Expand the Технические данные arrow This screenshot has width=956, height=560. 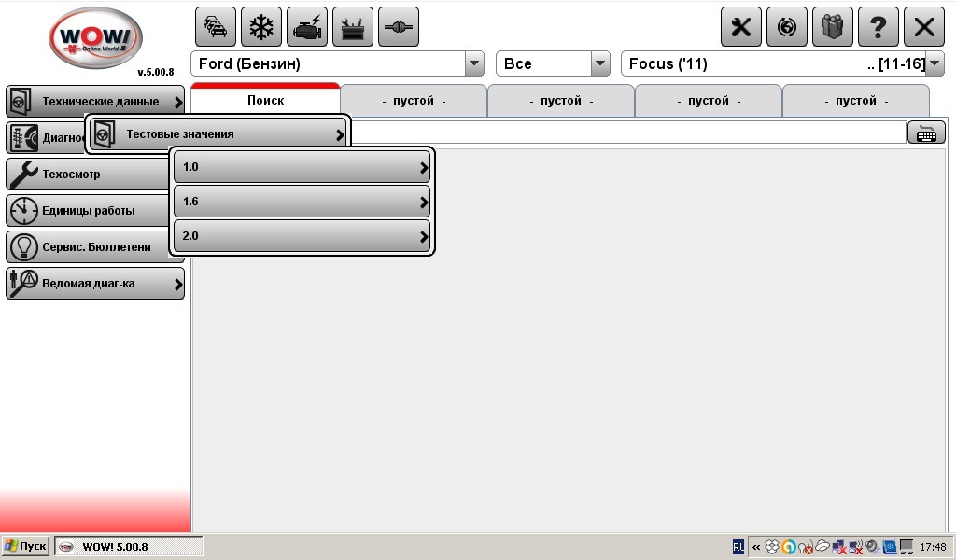pyautogui.click(x=178, y=102)
